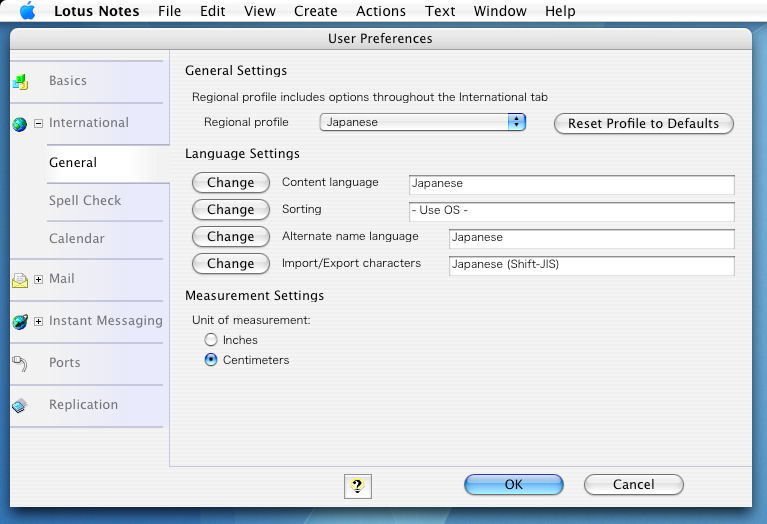Screen dimensions: 767x524
Task: Click the Import/Export characters field
Action: 591,265
